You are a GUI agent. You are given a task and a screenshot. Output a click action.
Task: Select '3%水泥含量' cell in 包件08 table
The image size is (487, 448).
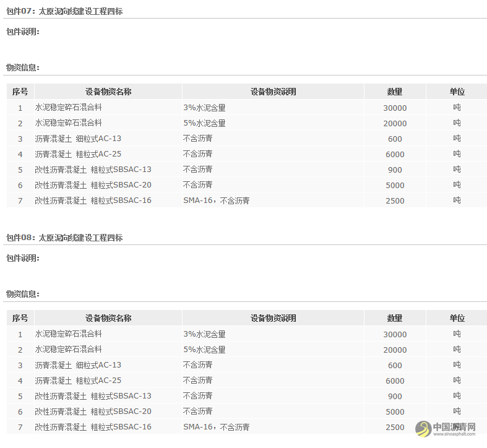tap(204, 334)
